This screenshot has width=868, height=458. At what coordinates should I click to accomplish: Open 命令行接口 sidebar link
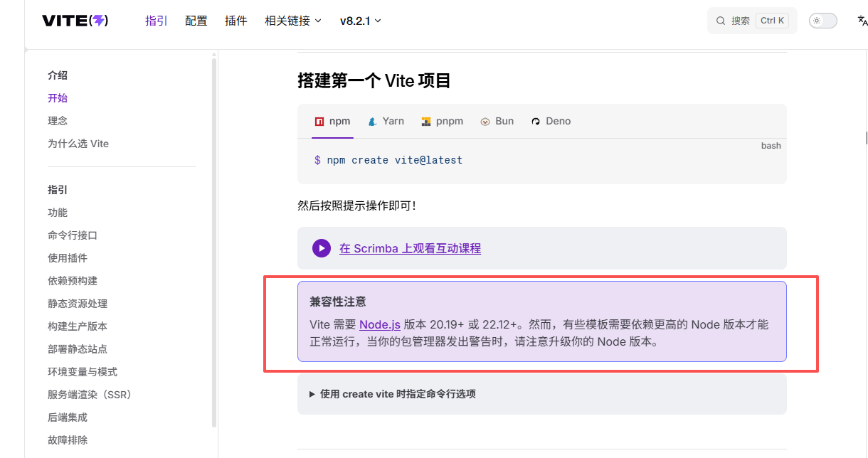point(73,235)
